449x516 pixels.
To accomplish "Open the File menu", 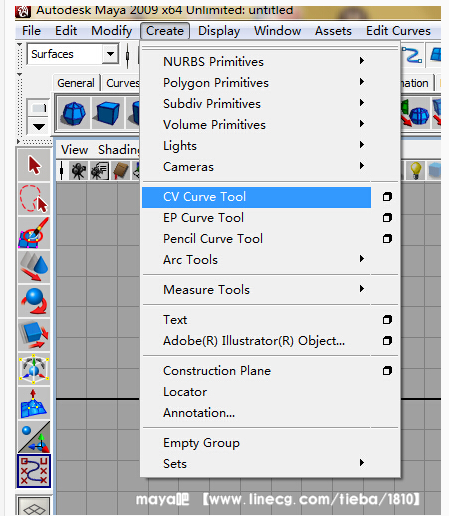I will tap(31, 31).
